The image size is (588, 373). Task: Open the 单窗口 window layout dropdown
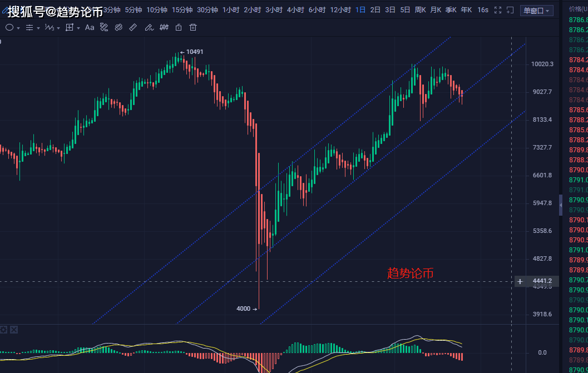click(537, 11)
